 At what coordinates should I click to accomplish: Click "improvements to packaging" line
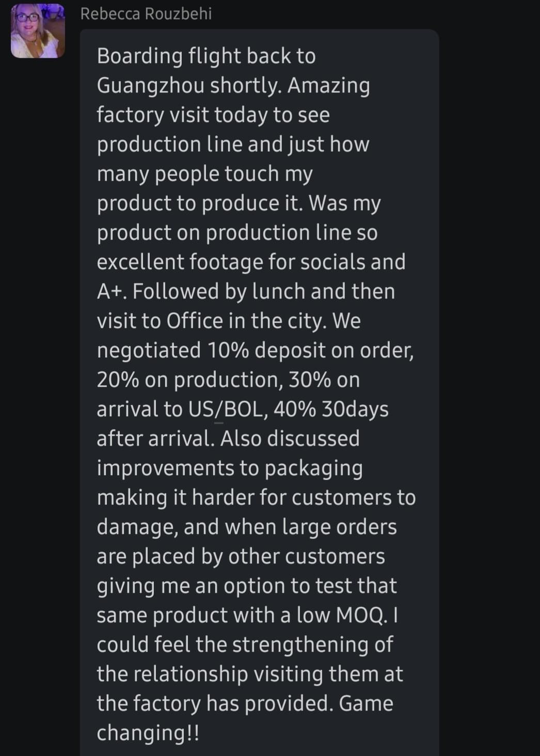(x=229, y=468)
